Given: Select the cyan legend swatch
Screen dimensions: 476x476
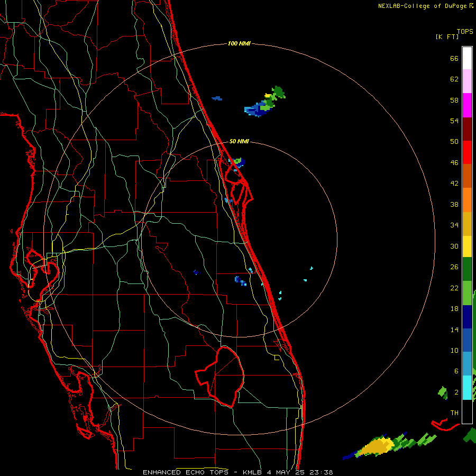Looking at the screenshot, I should (x=467, y=388).
